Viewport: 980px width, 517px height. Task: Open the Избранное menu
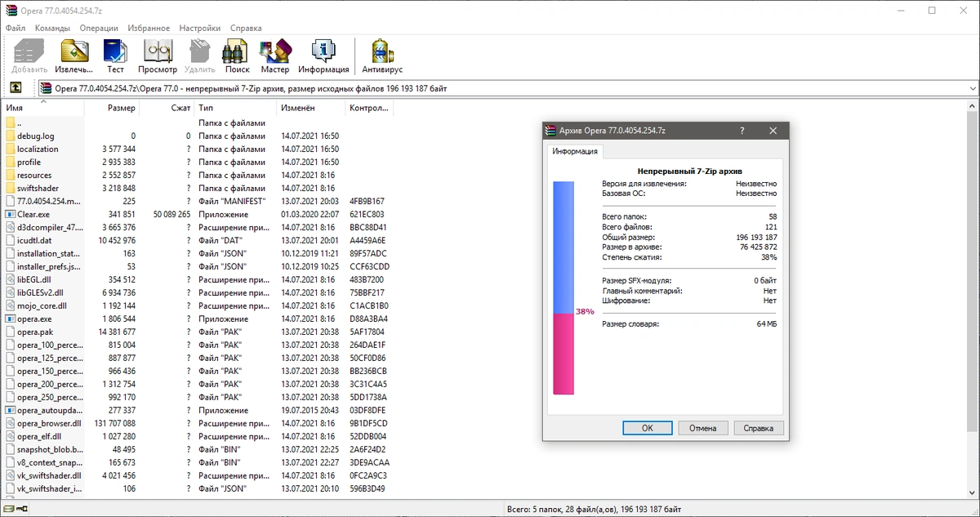coord(149,28)
